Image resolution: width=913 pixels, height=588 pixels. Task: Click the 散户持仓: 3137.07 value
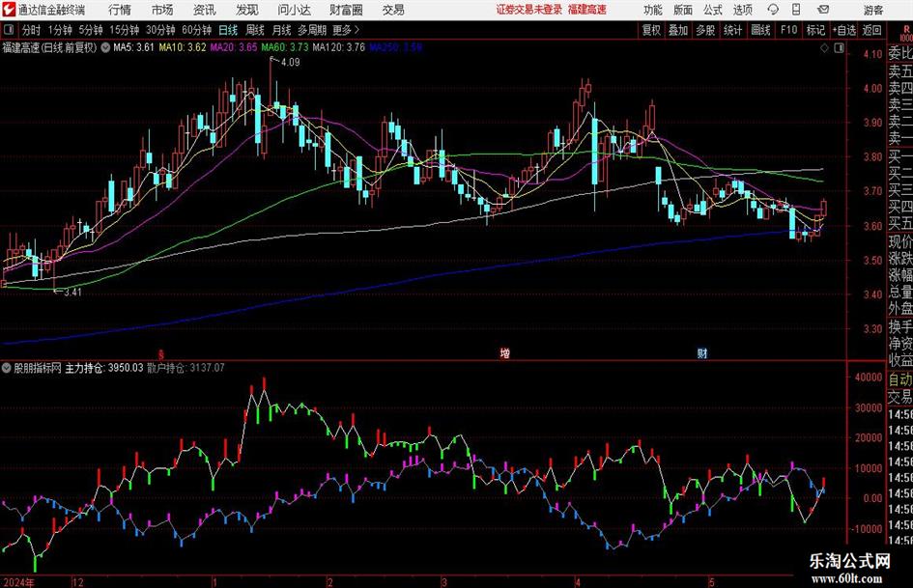point(185,368)
